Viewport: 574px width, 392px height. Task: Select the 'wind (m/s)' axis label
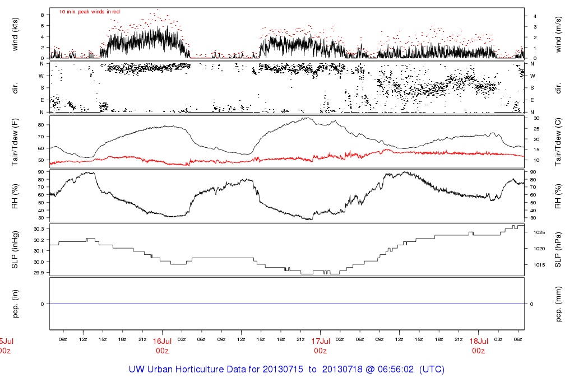[558, 34]
